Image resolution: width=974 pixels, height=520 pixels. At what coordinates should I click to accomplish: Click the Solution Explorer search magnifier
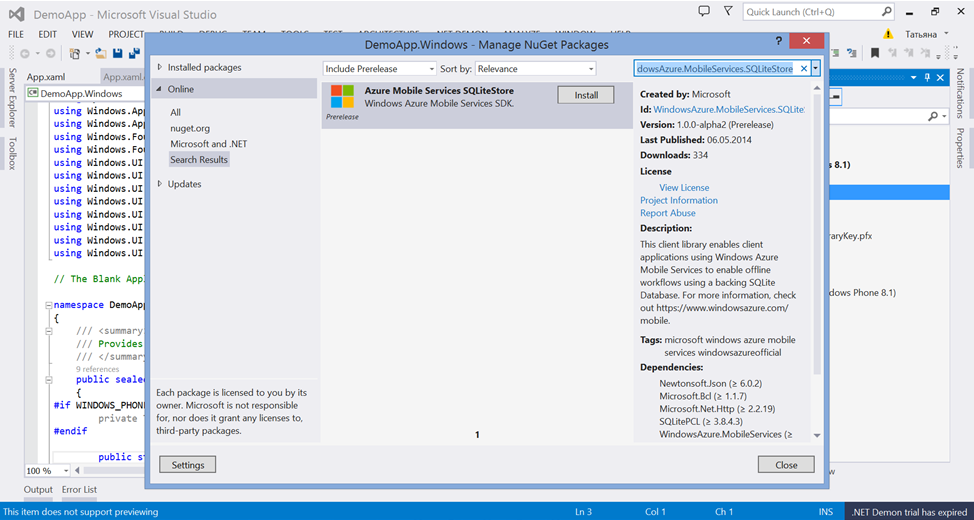pyautogui.click(x=934, y=116)
